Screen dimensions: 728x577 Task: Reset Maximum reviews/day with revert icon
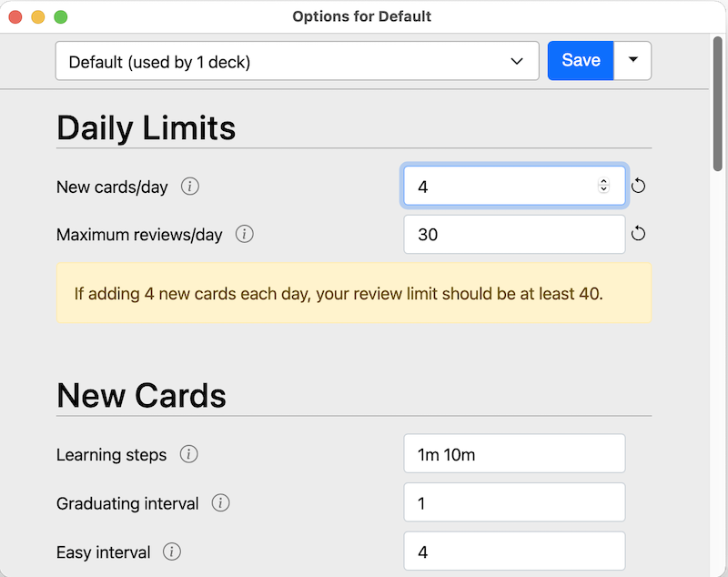[x=638, y=234]
